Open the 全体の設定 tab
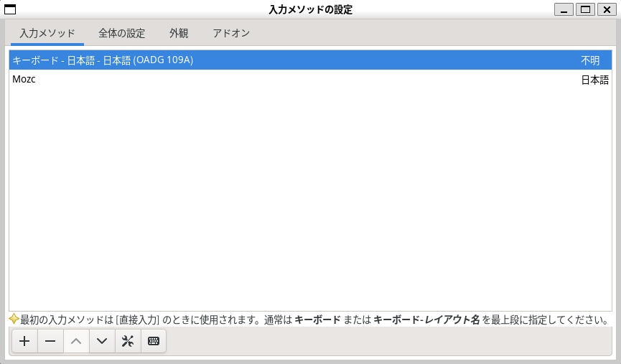The image size is (621, 364). click(x=121, y=33)
